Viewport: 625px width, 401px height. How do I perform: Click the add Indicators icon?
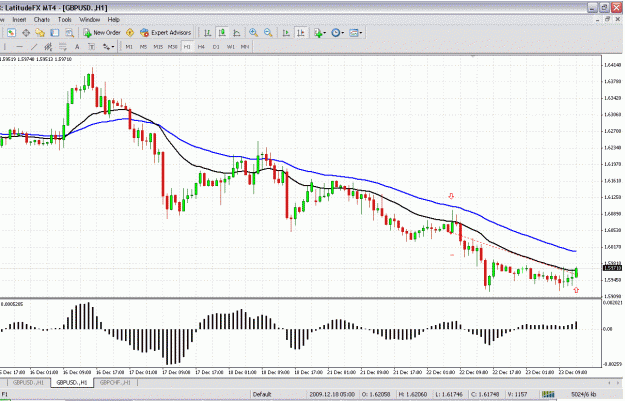tap(318, 33)
